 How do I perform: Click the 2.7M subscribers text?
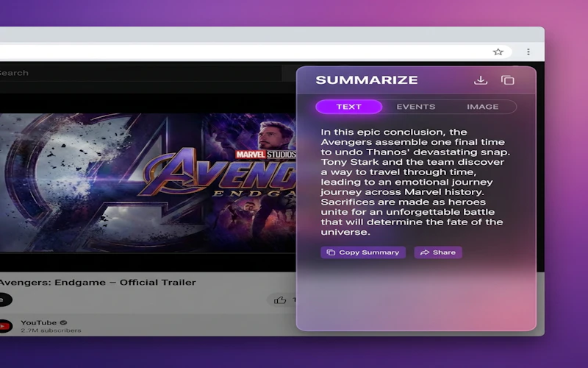tap(51, 330)
